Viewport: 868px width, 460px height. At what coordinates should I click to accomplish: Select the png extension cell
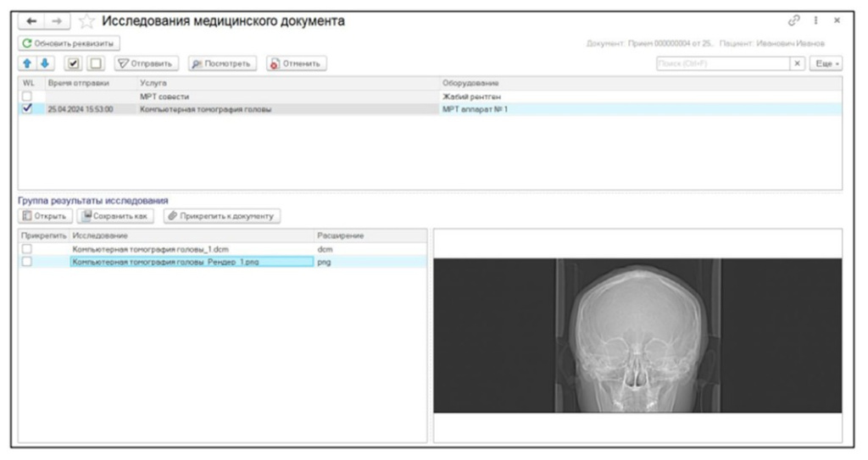[370, 262]
